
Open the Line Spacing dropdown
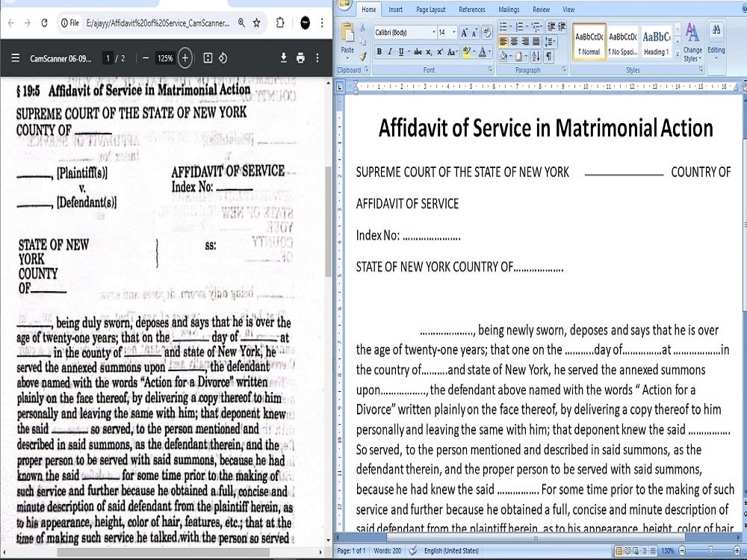(550, 42)
